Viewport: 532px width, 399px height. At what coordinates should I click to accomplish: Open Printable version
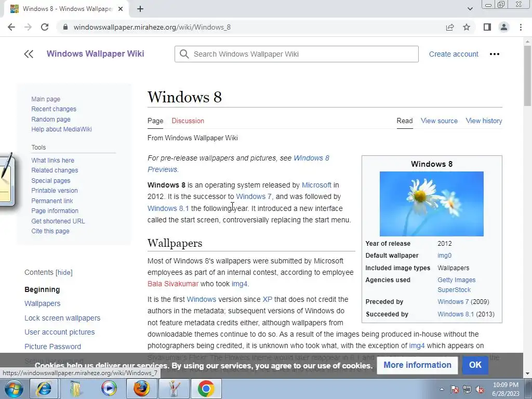[54, 190]
